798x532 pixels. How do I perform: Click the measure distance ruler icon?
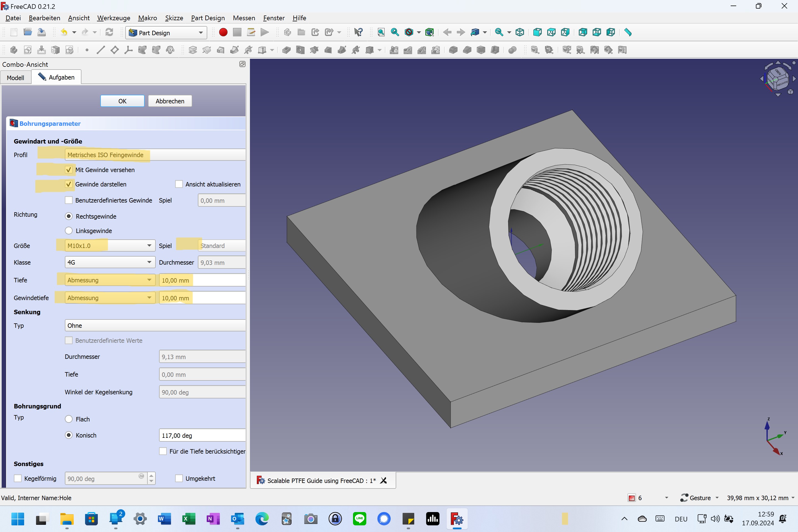(628, 32)
